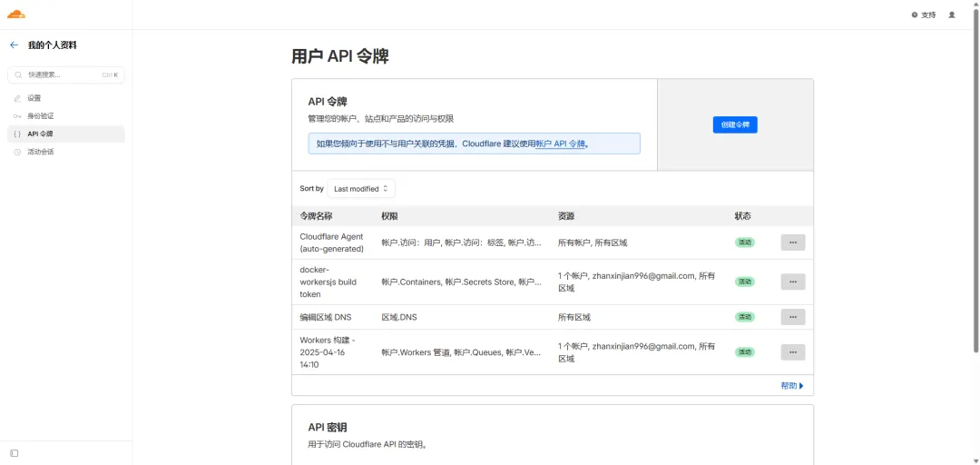Click the Ctrl K shortcut hint
Viewport: 980px width, 465px height.
point(110,75)
